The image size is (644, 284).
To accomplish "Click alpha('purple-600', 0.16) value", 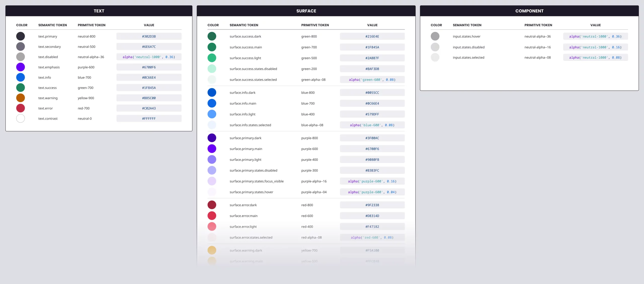I will tap(372, 181).
